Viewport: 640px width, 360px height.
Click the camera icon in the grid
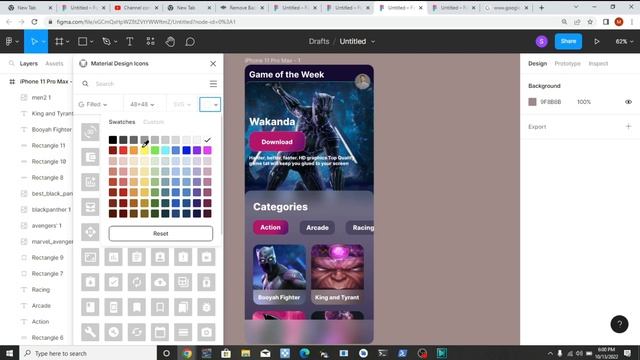tap(207, 332)
